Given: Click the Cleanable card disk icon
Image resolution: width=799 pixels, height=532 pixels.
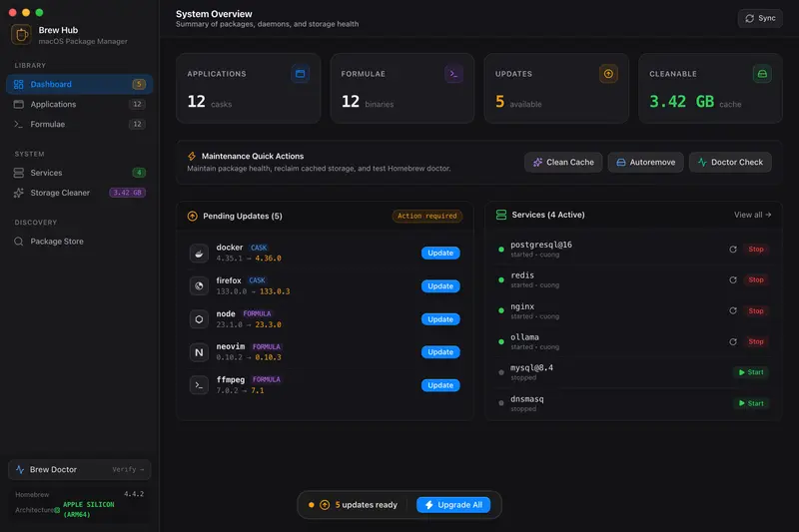Looking at the screenshot, I should (762, 74).
